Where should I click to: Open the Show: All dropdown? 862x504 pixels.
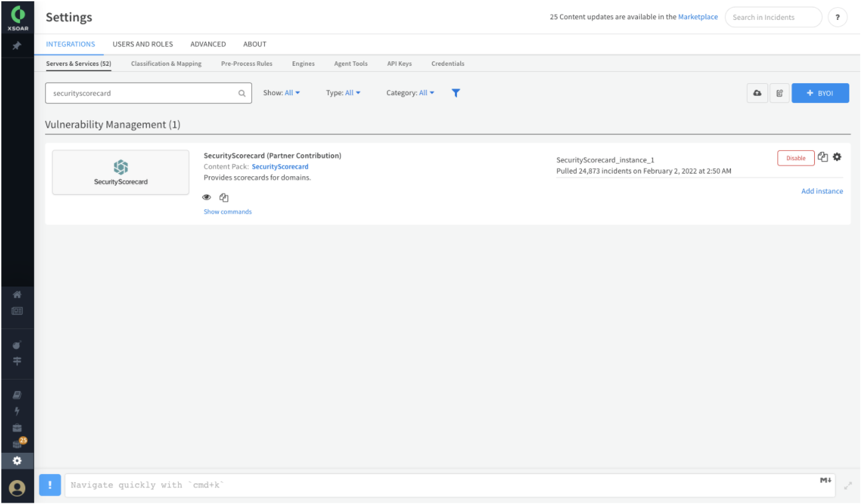coord(282,93)
